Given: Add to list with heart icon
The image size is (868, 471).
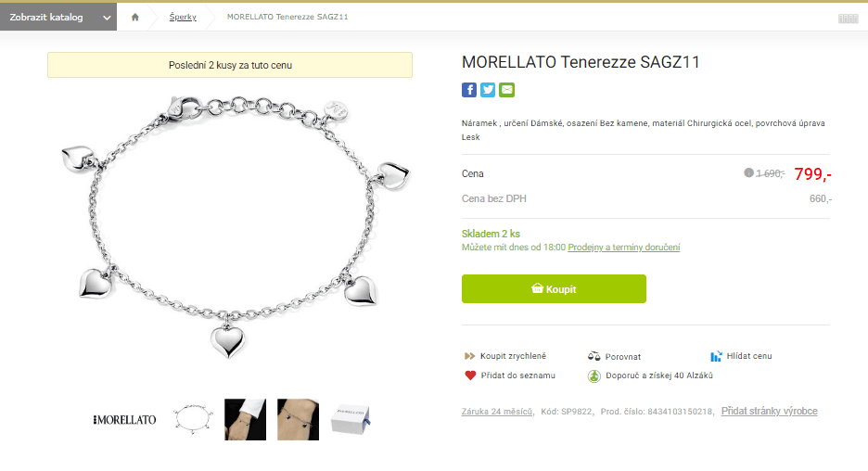Looking at the screenshot, I should point(470,376).
